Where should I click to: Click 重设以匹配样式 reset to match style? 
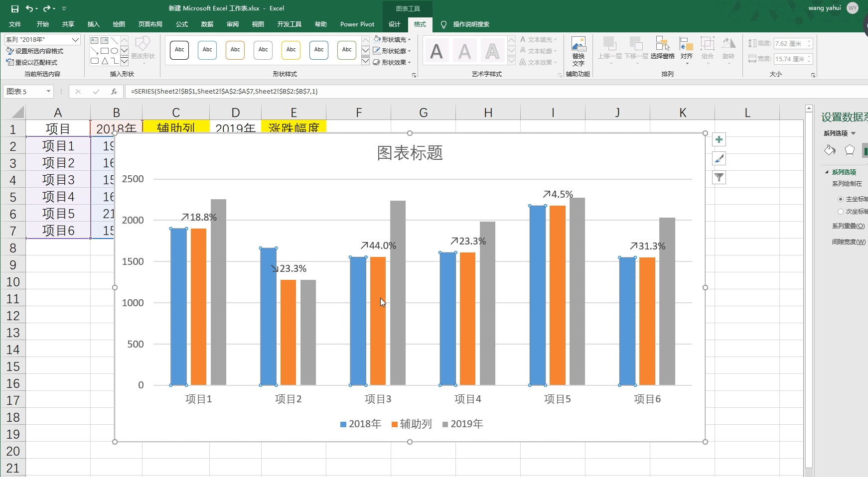point(32,62)
